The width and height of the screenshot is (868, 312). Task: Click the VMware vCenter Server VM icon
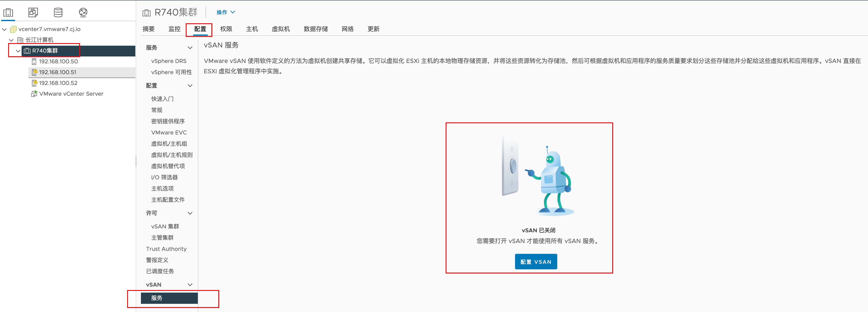[x=34, y=94]
